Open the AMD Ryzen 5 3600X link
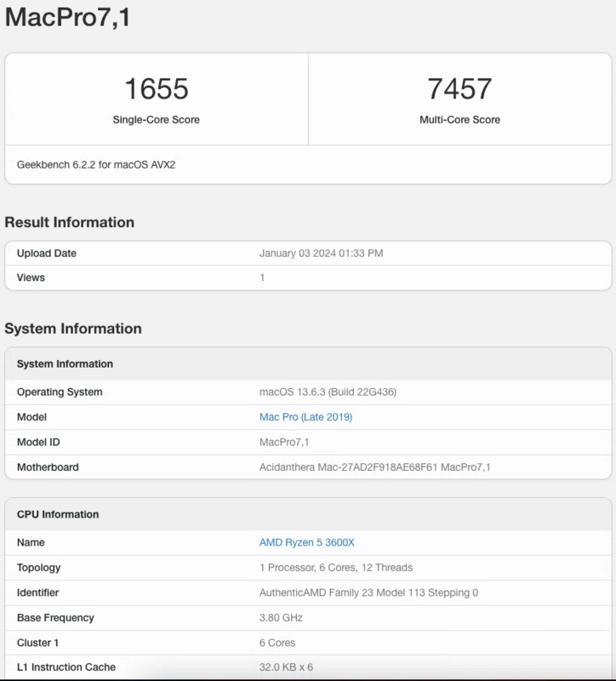This screenshot has width=616, height=681. click(x=307, y=542)
